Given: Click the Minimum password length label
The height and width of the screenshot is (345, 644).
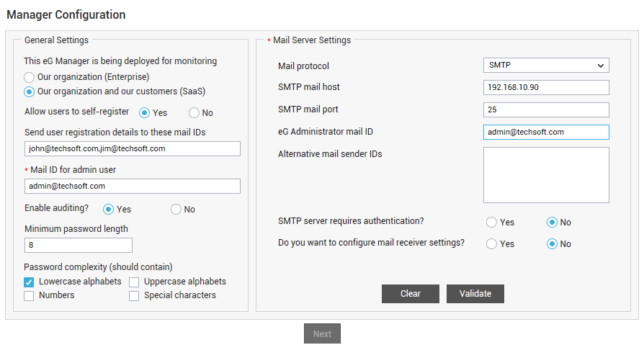Looking at the screenshot, I should [76, 229].
